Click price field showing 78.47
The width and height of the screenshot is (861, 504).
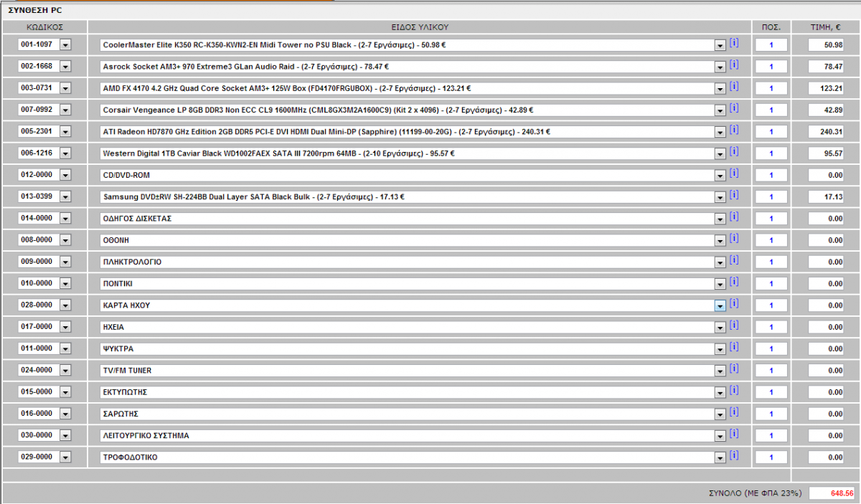click(827, 67)
